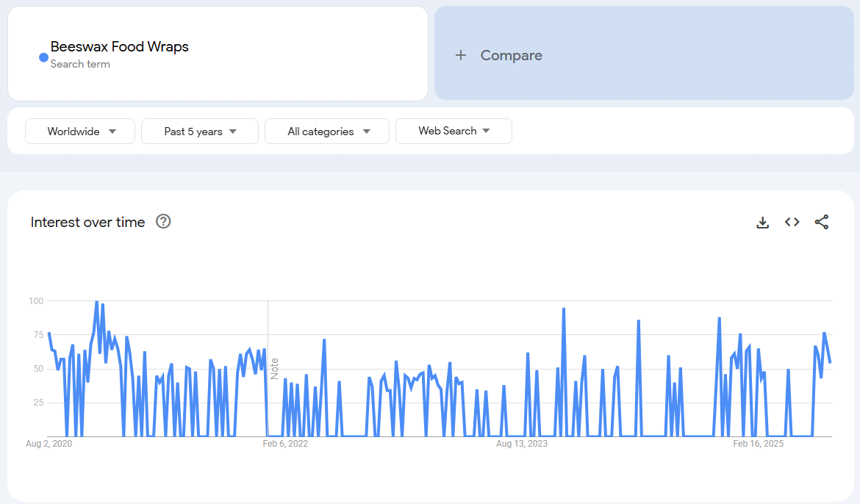
Task: Click the 100 value on y-axis
Action: pyautogui.click(x=36, y=301)
